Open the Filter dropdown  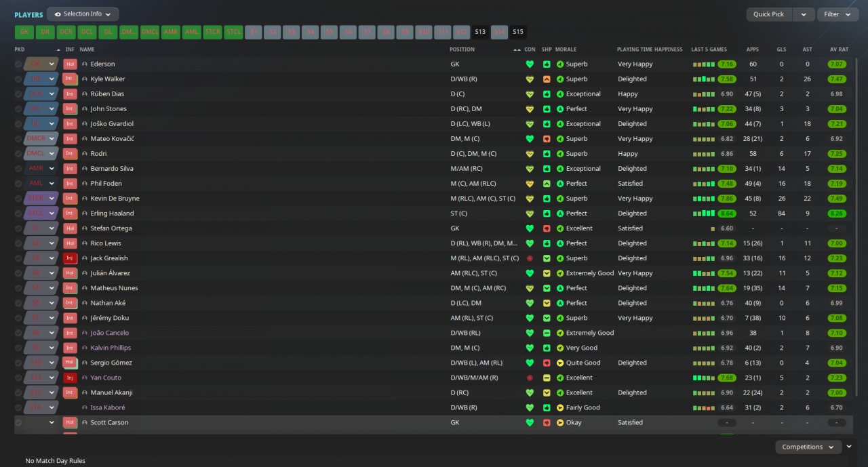point(837,14)
